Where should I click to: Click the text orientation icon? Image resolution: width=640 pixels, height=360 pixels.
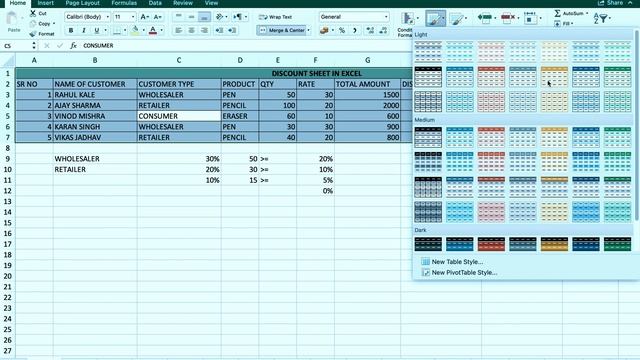point(220,17)
